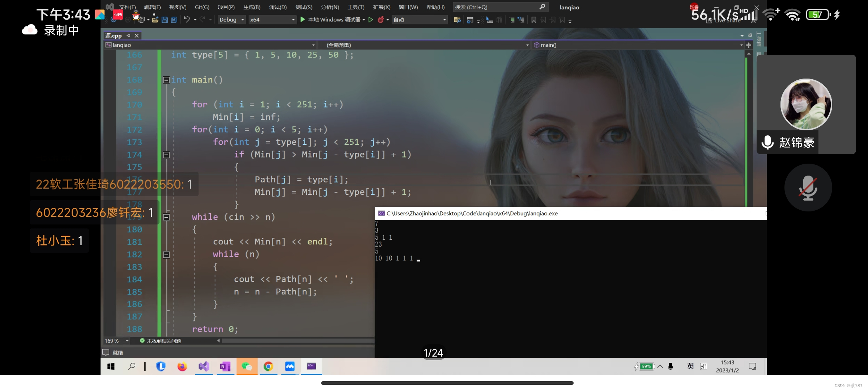Open the 帮助(H) menu
The image size is (868, 391).
[435, 7]
